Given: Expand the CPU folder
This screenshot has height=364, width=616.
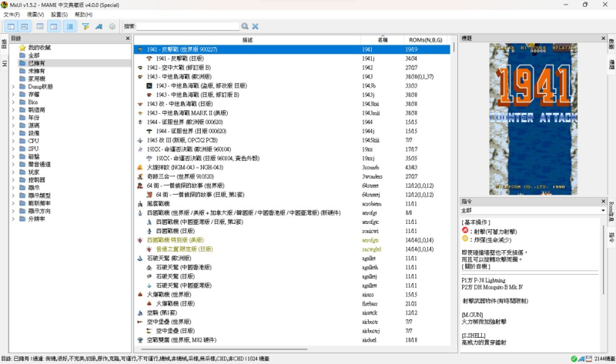Looking at the screenshot, I should tap(13, 141).
